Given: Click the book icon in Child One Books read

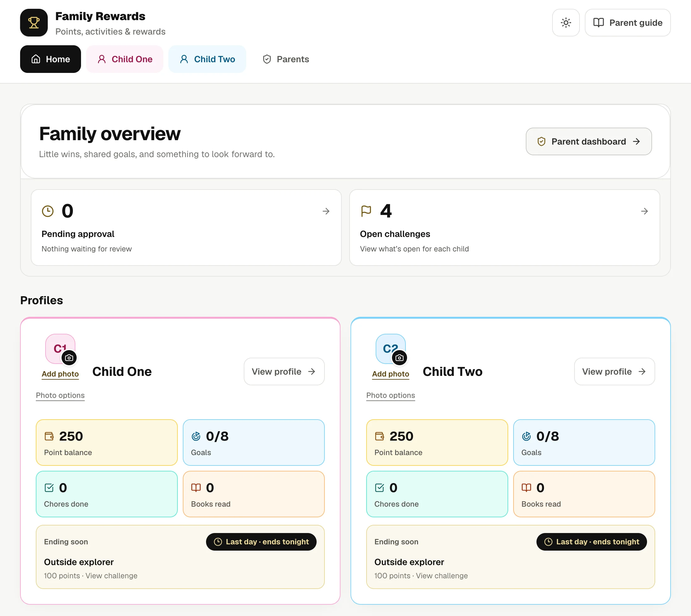Looking at the screenshot, I should pos(196,488).
